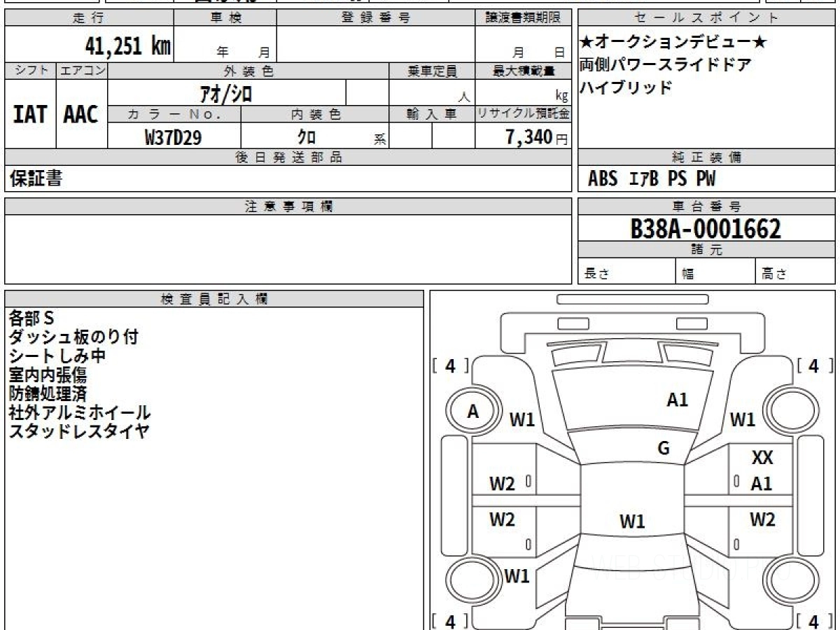The height and width of the screenshot is (630, 840).
Task: Select the セールスポイント header
Action: (706, 18)
